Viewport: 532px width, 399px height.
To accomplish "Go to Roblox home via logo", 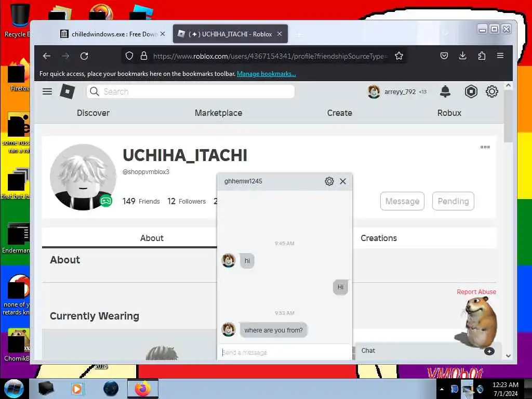I will [x=68, y=91].
